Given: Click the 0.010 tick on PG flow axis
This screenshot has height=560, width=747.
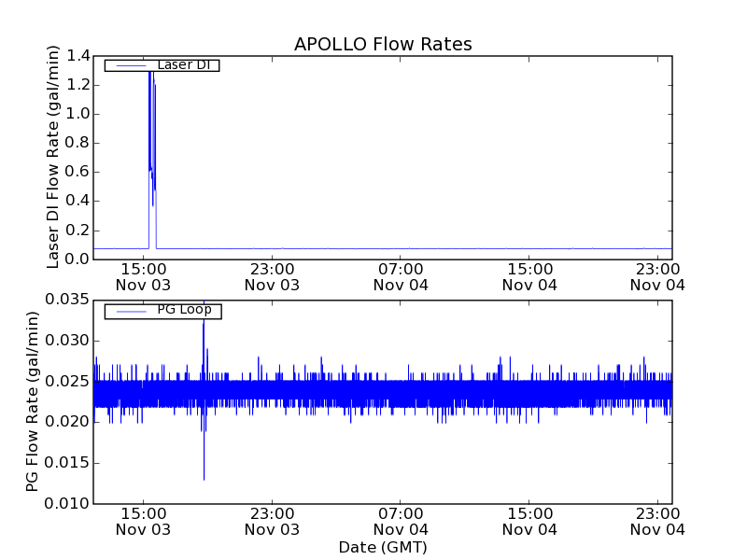Looking at the screenshot, I should click(x=67, y=503).
